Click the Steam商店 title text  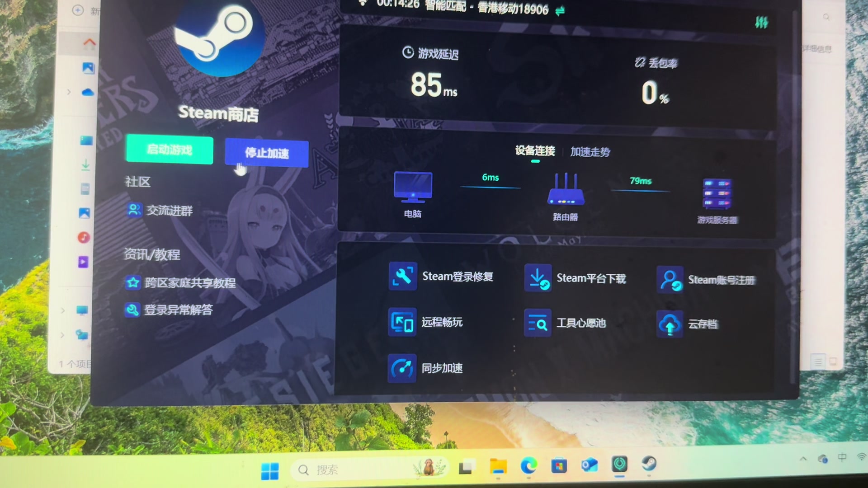[218, 113]
